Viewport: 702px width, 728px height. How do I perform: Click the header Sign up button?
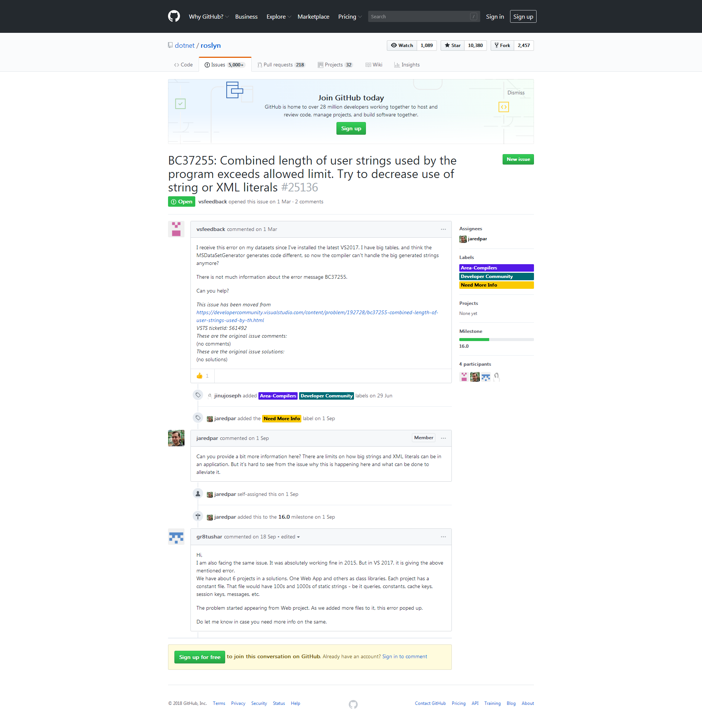[x=523, y=16]
